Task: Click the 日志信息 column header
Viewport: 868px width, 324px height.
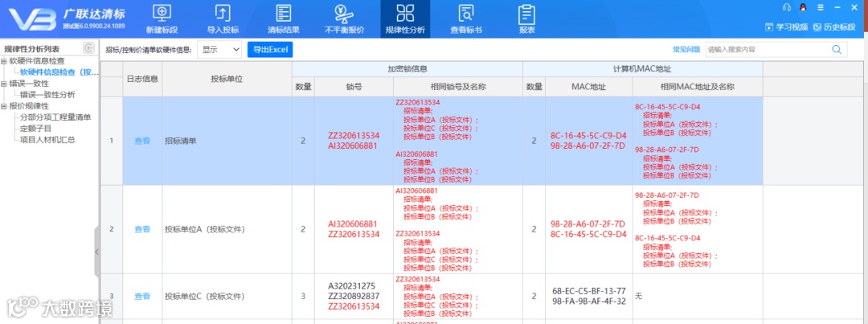Action: [142, 80]
